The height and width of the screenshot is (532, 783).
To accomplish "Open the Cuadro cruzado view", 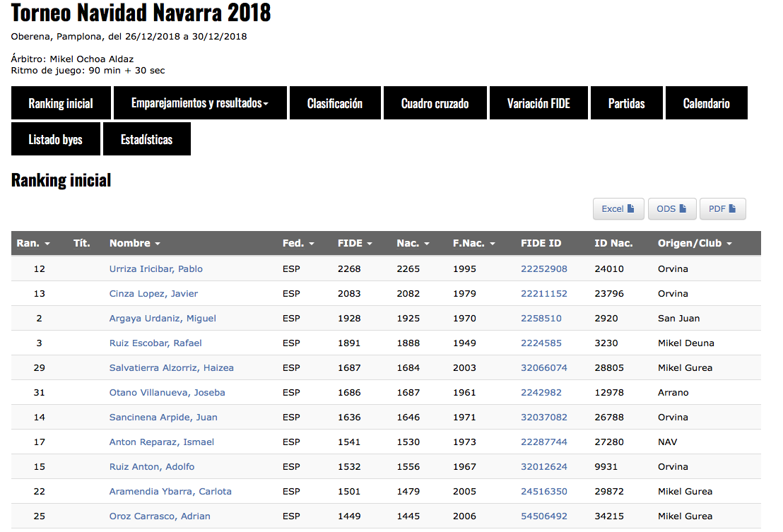I will [x=435, y=102].
